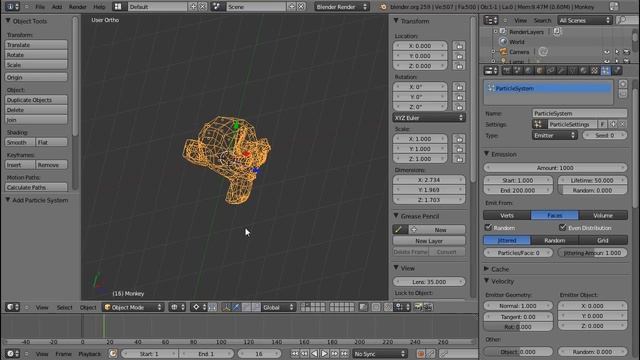
Task: Add a new particle system slot
Action: 622,84
